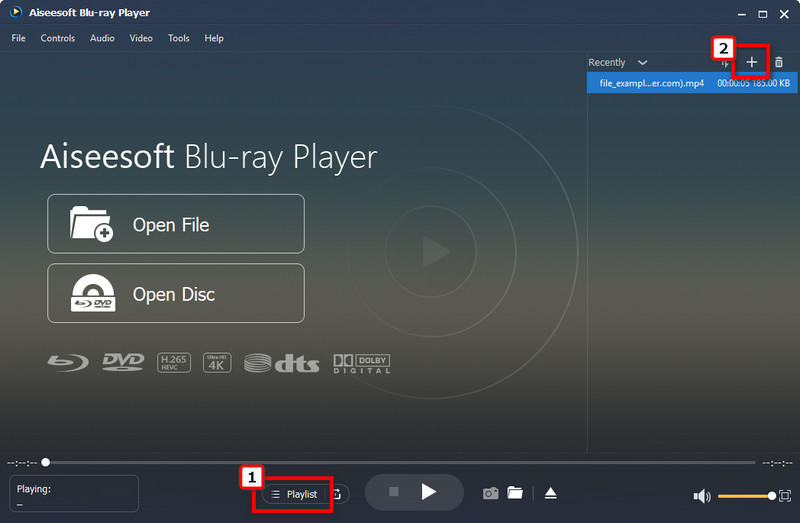
Task: Click the Open File button
Action: pos(176,224)
